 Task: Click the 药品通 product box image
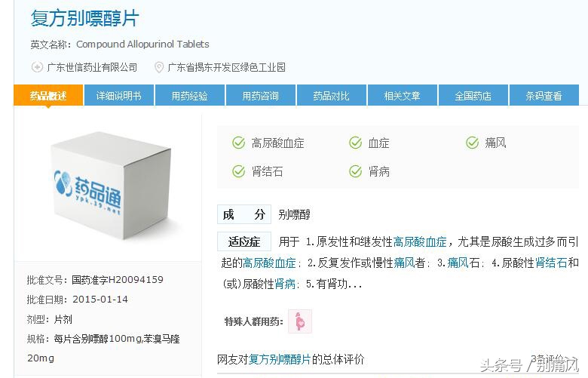pyautogui.click(x=111, y=185)
